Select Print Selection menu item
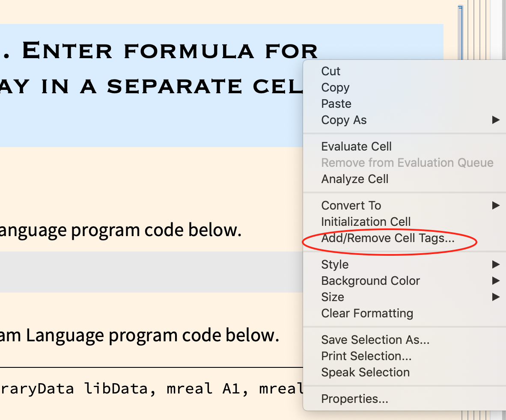 pos(366,356)
